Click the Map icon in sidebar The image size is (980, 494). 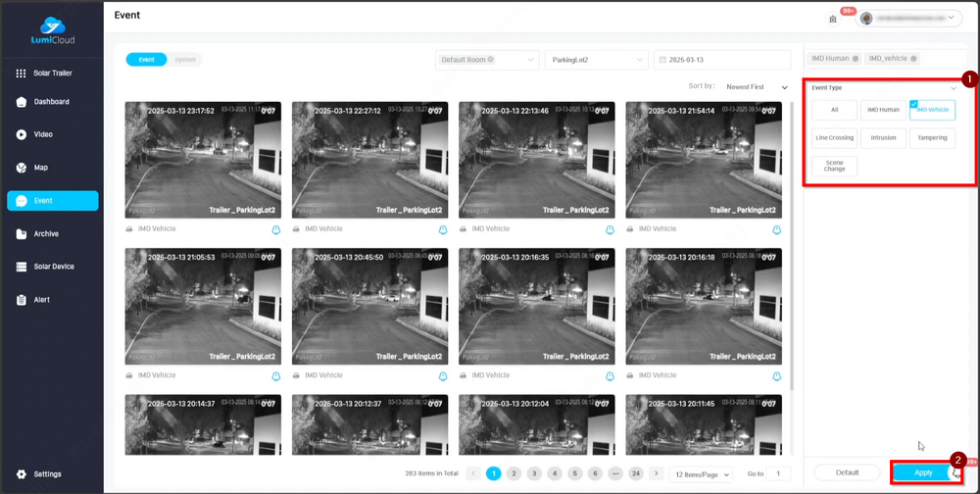pyautogui.click(x=21, y=168)
